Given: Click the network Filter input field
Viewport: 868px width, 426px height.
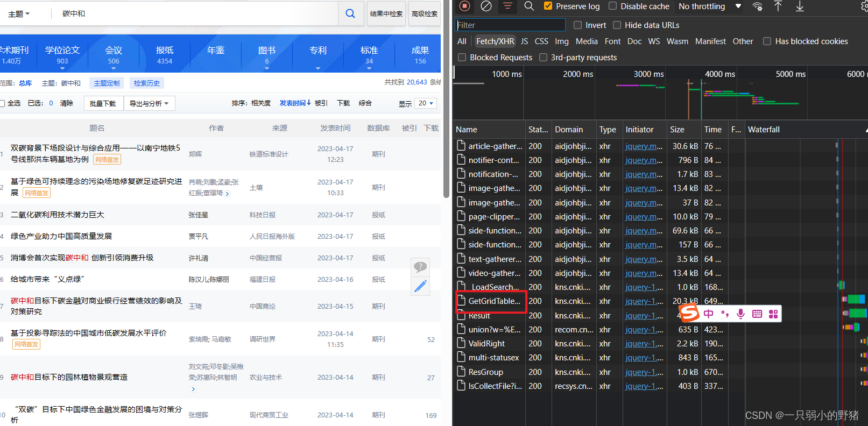Looking at the screenshot, I should coord(510,25).
